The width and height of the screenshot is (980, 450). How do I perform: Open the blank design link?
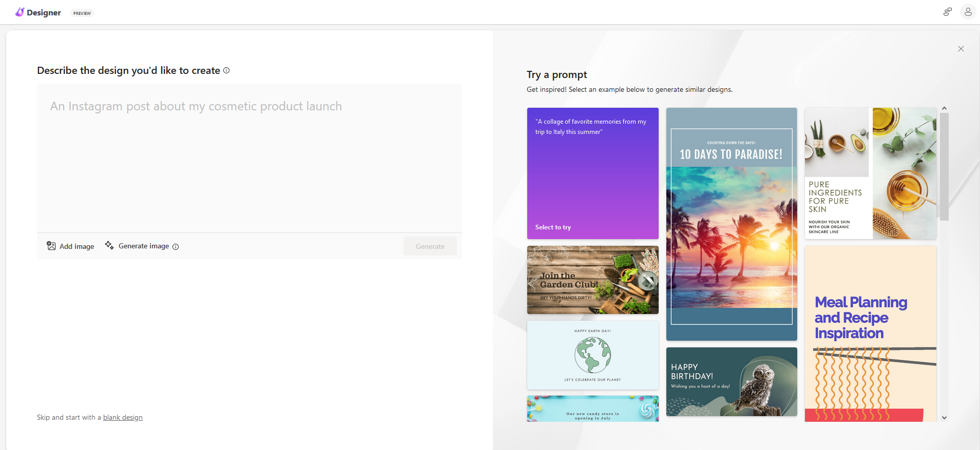[x=123, y=417]
